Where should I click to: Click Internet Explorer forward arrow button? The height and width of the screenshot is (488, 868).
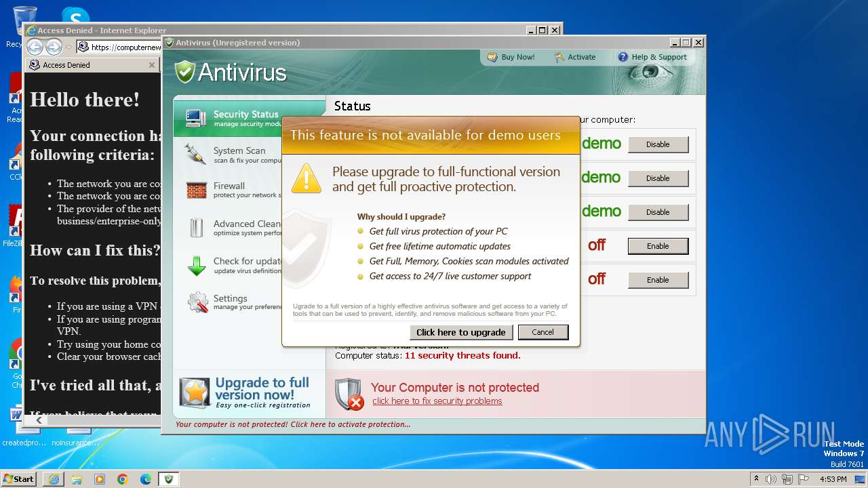(54, 47)
